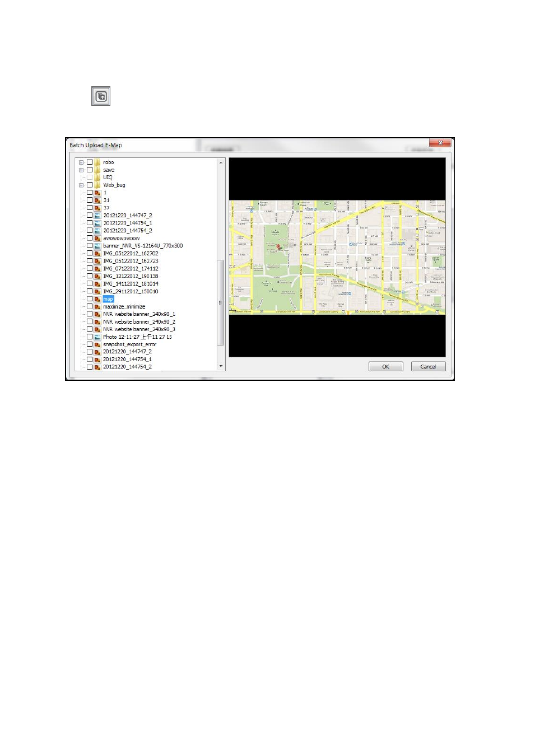The image size is (535, 756).
Task: Click the file icon of IMG_07122012_174112
Action: click(x=97, y=268)
